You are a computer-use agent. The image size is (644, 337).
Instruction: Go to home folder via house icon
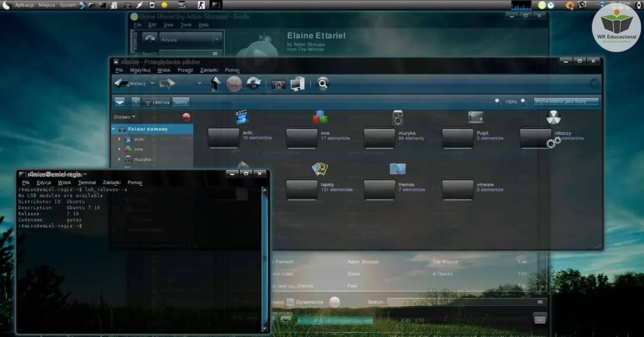tap(279, 84)
